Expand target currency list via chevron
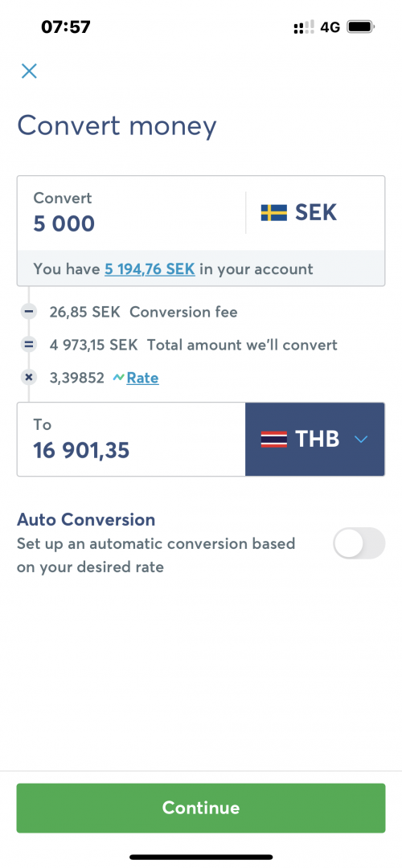402x868 pixels. [x=361, y=440]
